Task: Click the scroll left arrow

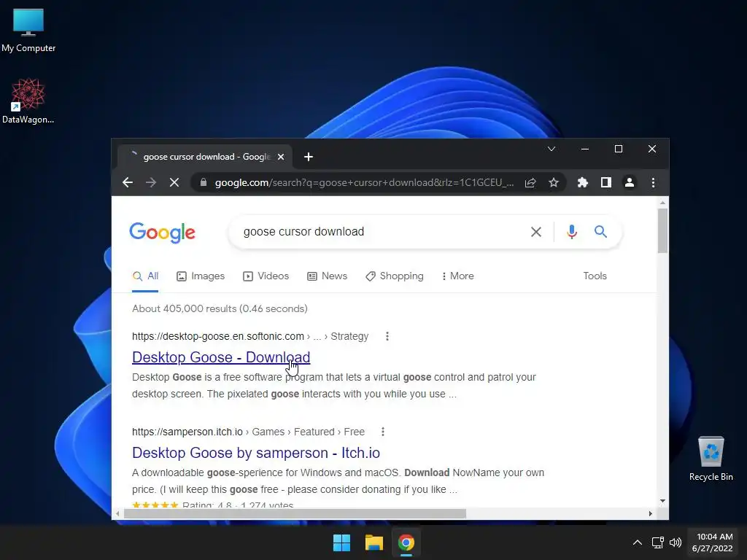Action: [x=117, y=514]
